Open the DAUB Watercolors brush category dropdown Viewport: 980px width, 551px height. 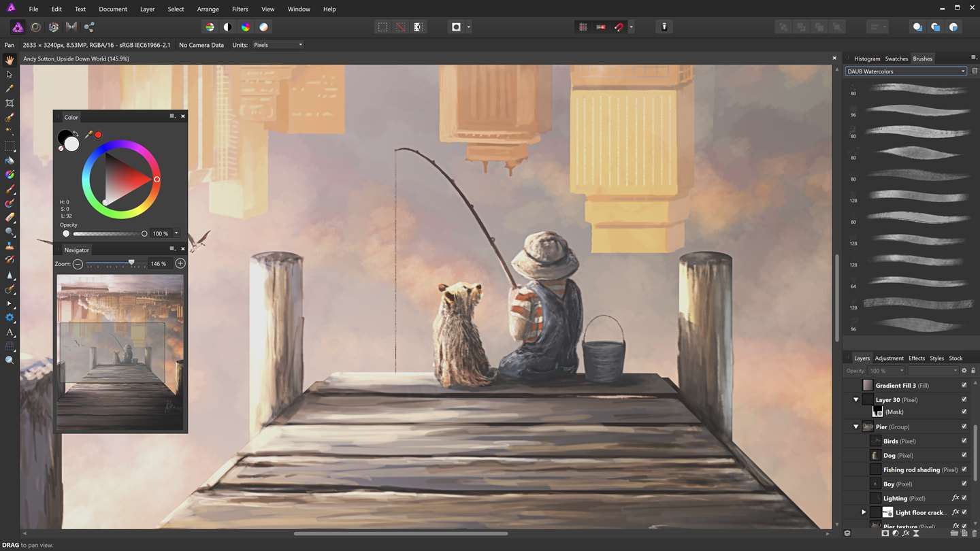906,71
